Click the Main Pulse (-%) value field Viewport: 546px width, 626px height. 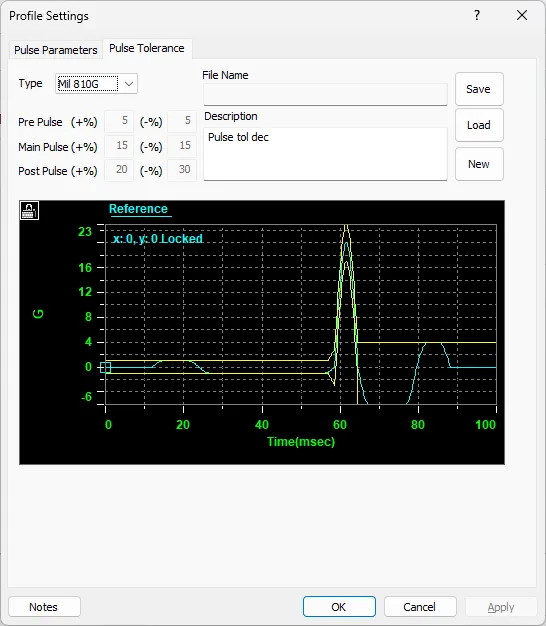182,146
